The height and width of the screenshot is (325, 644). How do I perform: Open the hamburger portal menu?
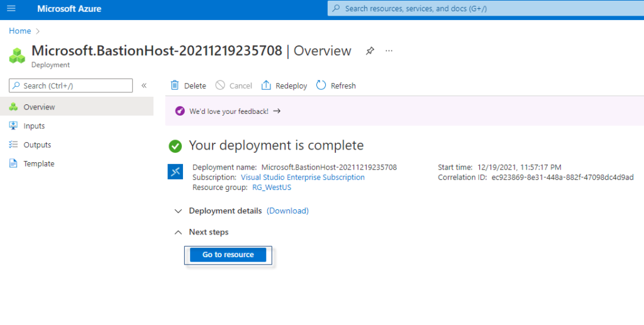coord(11,8)
